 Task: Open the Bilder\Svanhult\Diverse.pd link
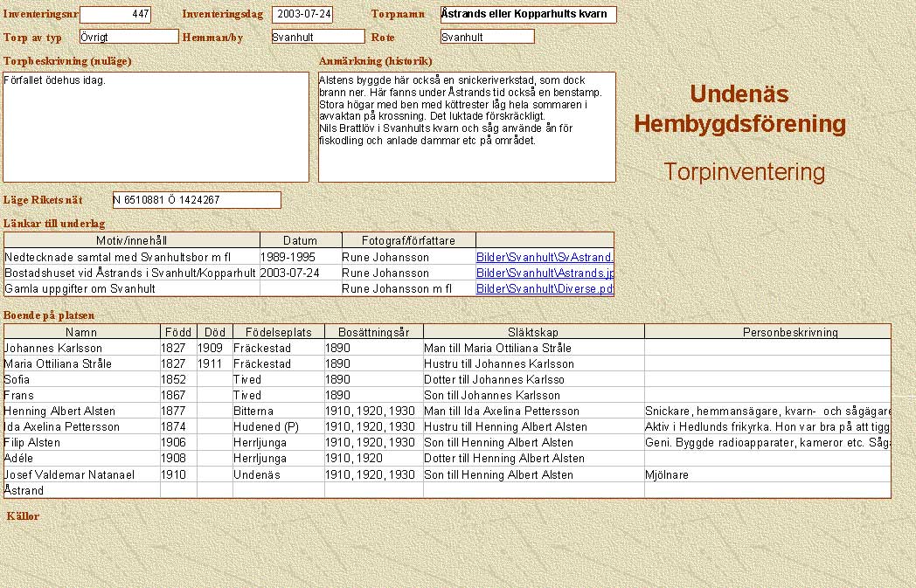545,288
